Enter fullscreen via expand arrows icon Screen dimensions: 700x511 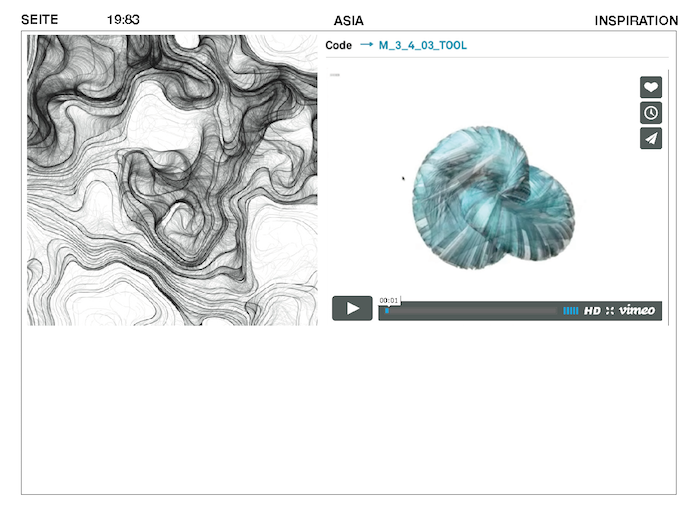tap(610, 311)
